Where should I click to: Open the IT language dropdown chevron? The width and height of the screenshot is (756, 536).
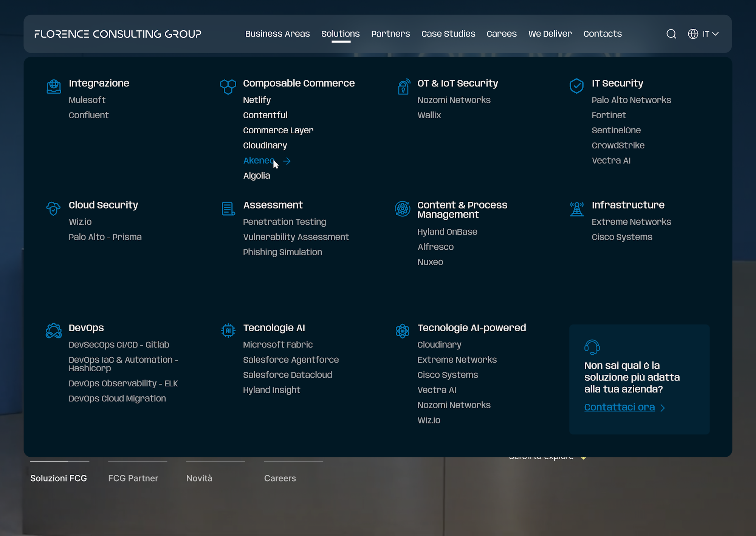click(x=715, y=34)
